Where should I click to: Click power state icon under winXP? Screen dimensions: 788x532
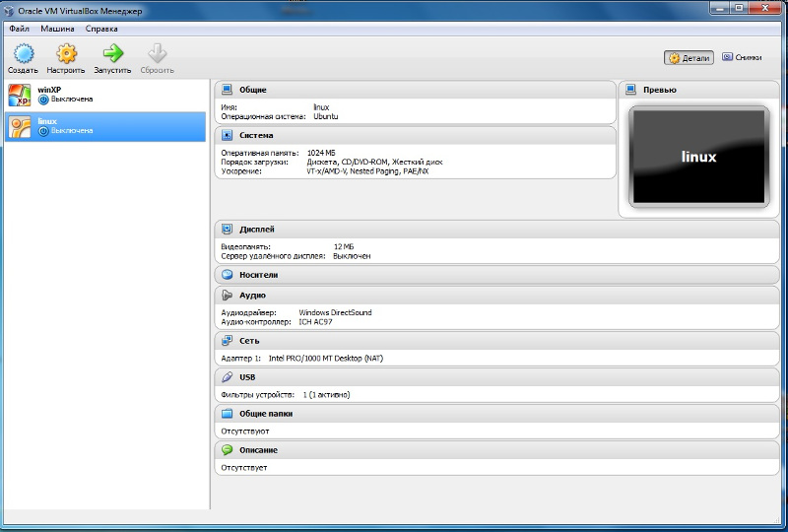coord(43,100)
